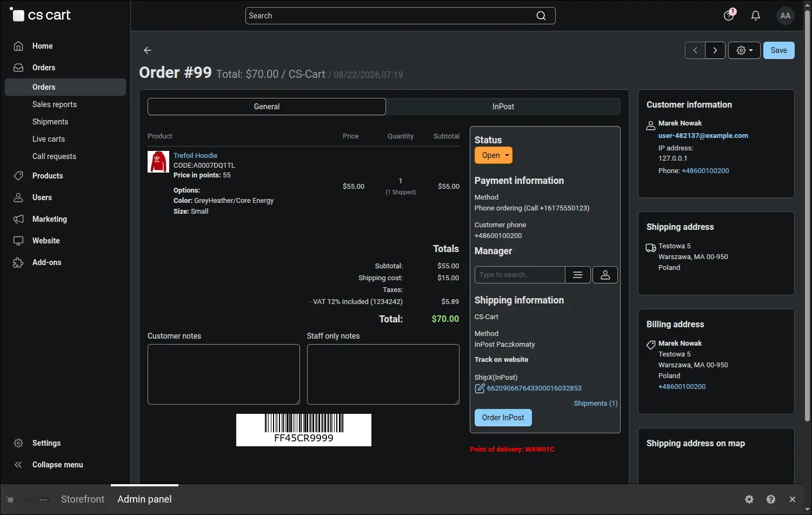Go back using the left arrow icon
This screenshot has height=515, width=812.
coord(148,50)
